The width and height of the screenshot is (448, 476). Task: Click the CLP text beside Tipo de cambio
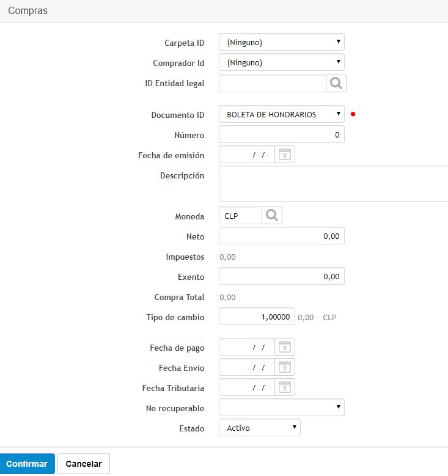[329, 318]
